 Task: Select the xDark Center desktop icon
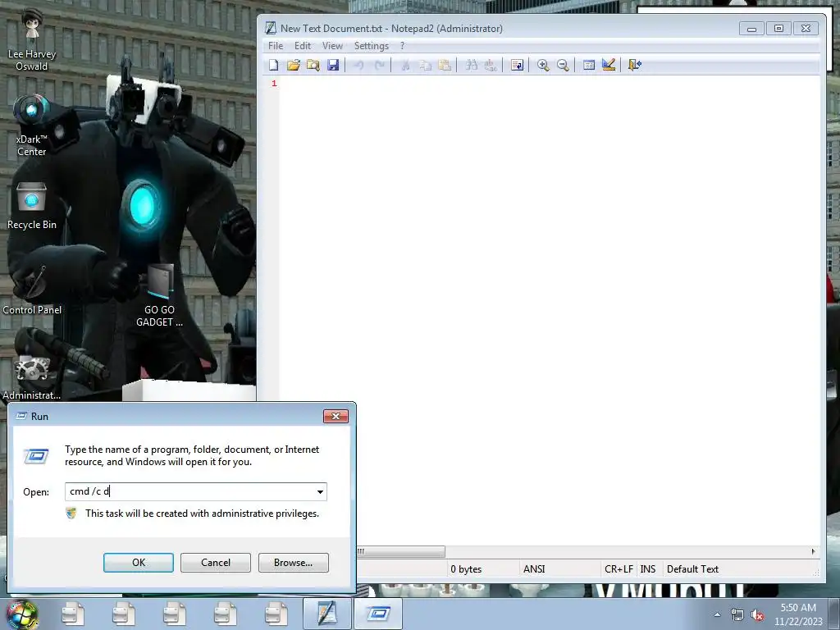[32, 126]
